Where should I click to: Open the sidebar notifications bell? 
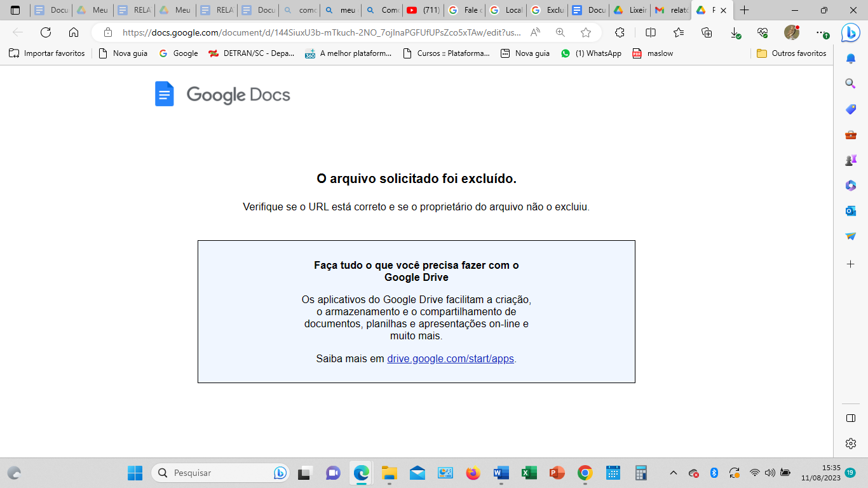click(x=850, y=58)
